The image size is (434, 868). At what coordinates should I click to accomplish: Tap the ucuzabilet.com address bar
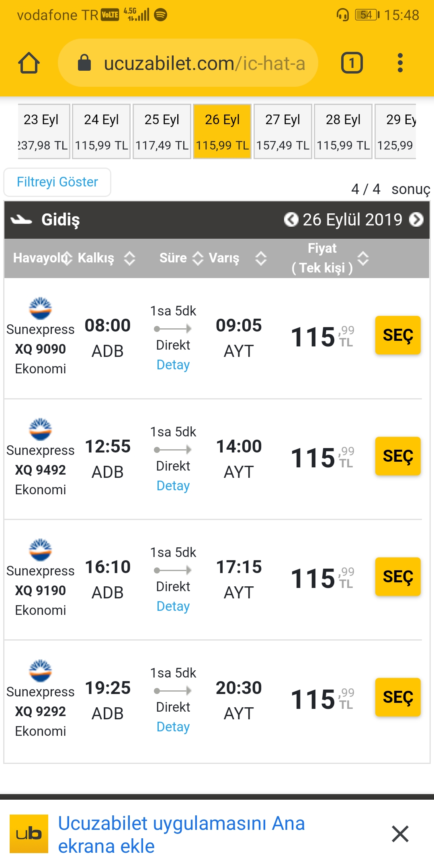coord(204,63)
